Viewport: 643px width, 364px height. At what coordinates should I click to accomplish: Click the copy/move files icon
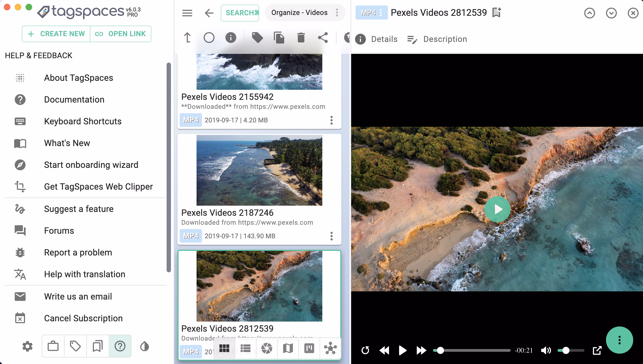tap(279, 38)
